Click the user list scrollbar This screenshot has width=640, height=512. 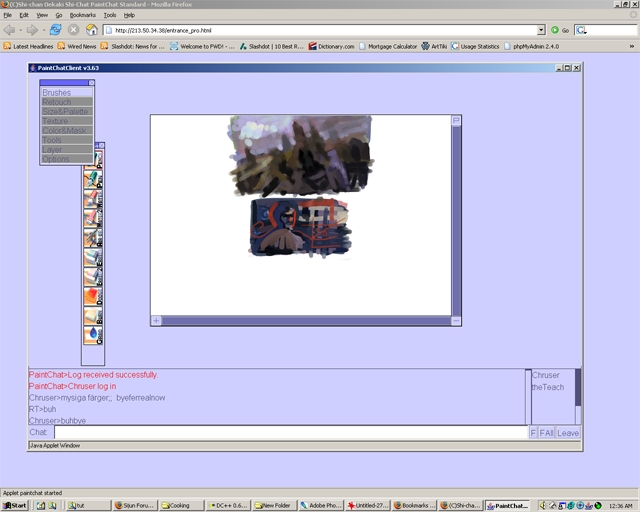coord(578,396)
